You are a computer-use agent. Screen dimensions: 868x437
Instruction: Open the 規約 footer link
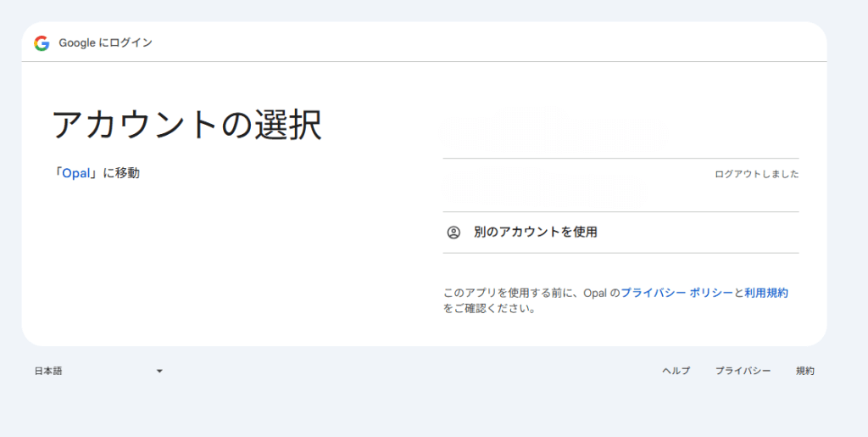(805, 371)
